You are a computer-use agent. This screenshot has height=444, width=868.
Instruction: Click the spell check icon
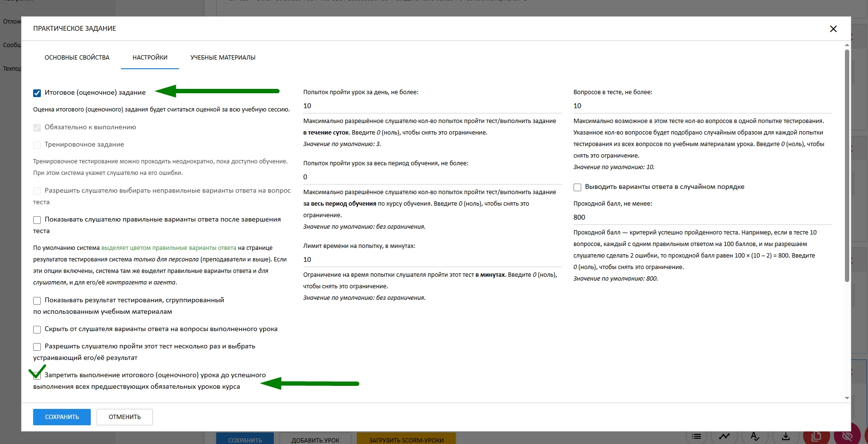tap(755, 436)
